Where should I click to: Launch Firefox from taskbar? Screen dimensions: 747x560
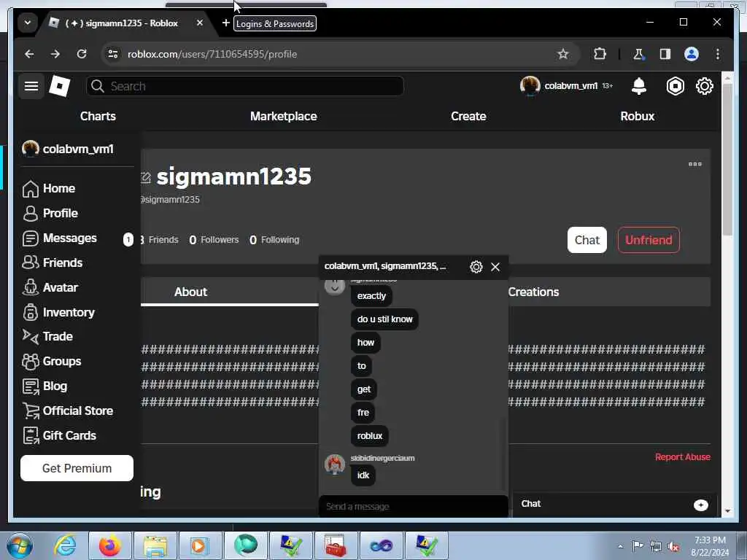[x=109, y=545]
